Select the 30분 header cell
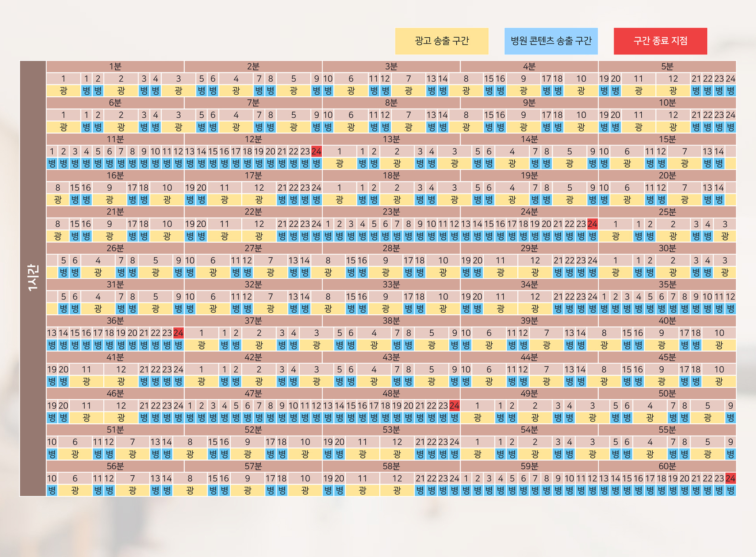Viewport: 756px width, 557px height. tap(667, 248)
